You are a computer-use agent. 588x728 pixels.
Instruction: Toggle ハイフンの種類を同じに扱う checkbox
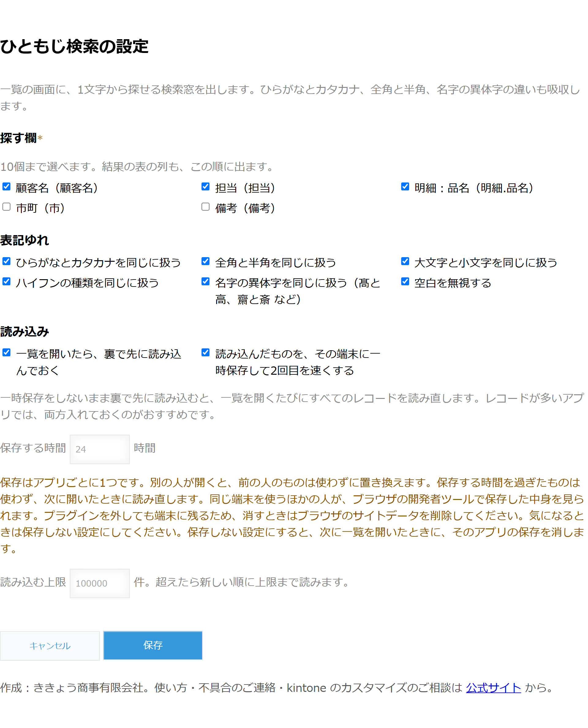[6, 281]
